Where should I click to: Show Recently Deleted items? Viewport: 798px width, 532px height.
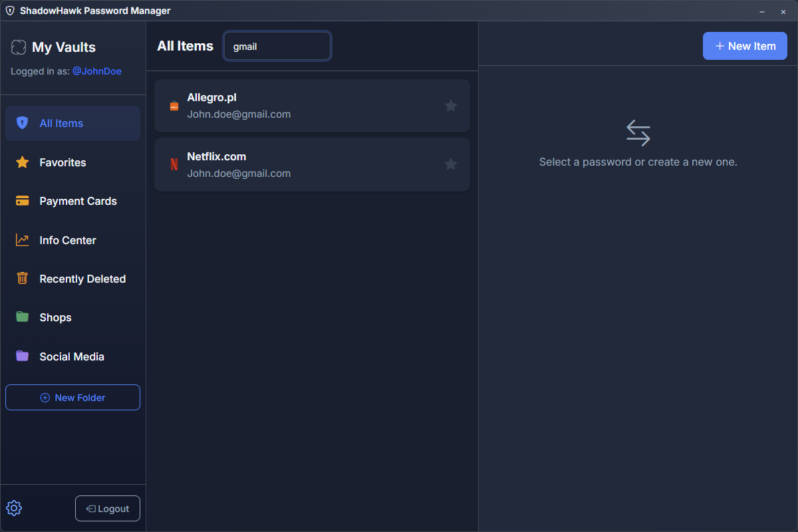point(72,279)
